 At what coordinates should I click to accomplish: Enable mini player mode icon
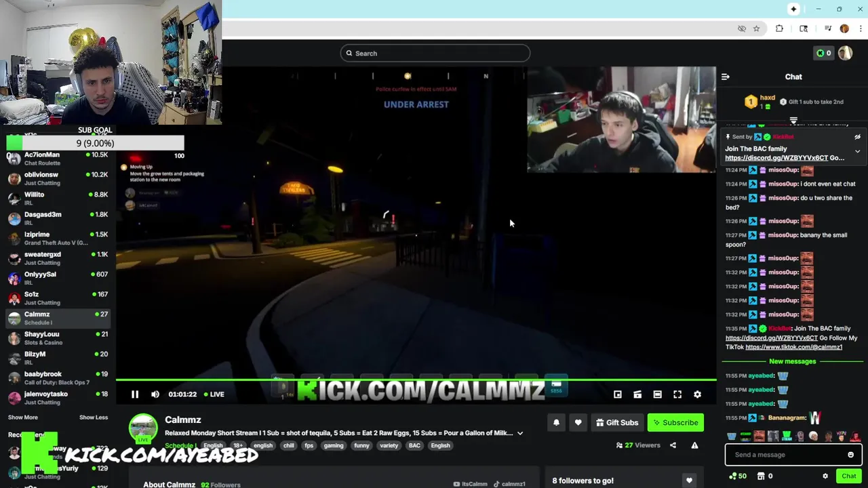point(618,394)
